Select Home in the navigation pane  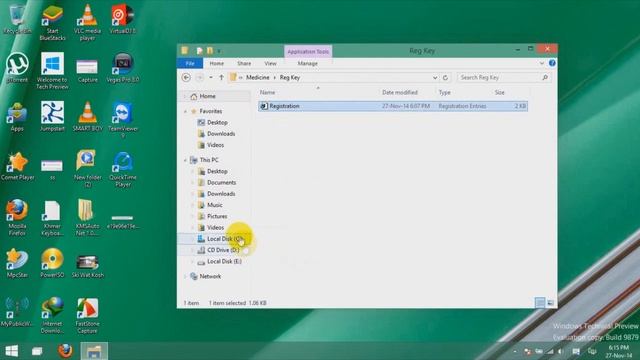pyautogui.click(x=207, y=96)
